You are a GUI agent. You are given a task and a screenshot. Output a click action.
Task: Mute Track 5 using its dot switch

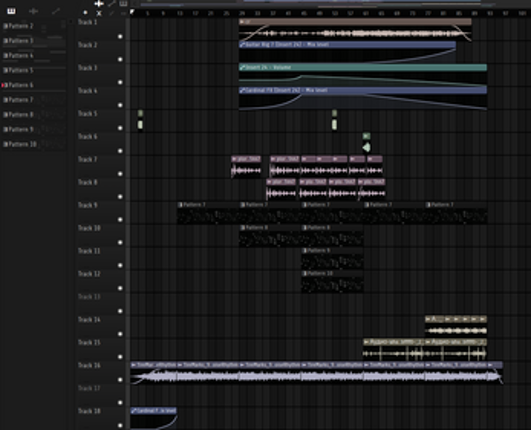[120, 128]
